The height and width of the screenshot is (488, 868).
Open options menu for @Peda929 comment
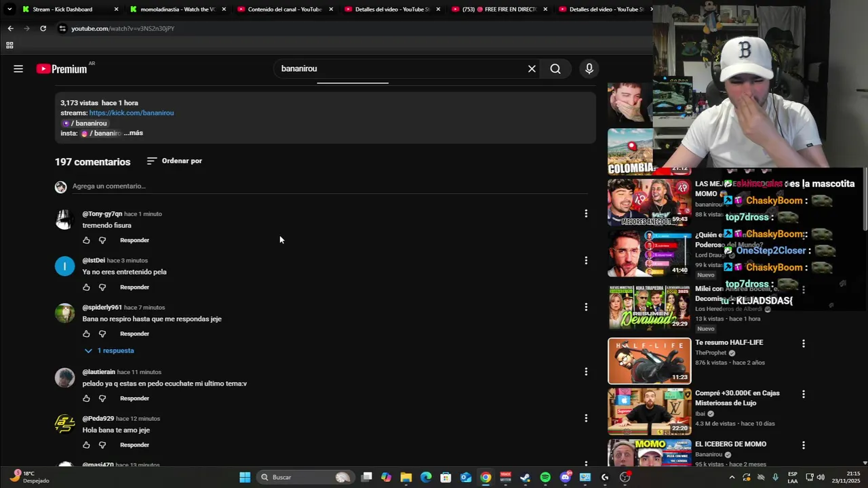tap(586, 418)
